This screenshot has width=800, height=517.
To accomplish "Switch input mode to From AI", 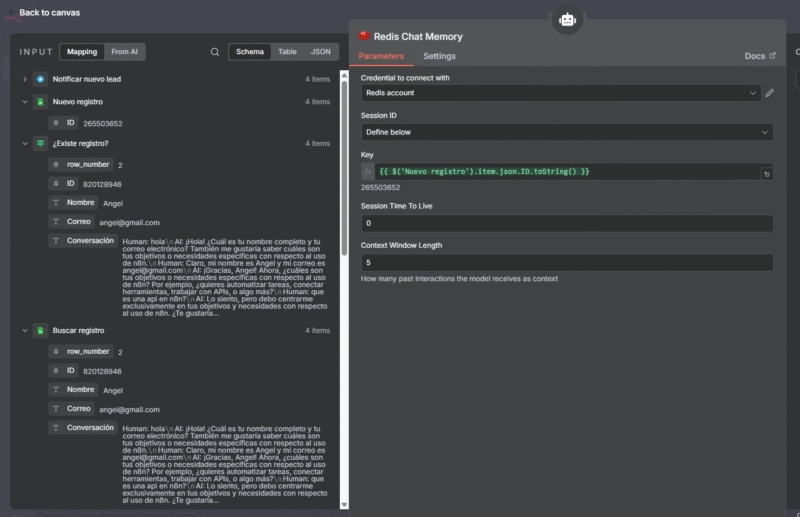I will [124, 52].
